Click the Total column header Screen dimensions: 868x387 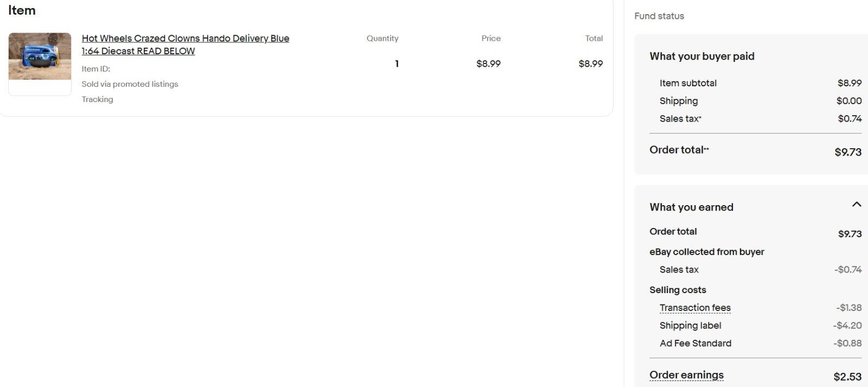pyautogui.click(x=594, y=39)
